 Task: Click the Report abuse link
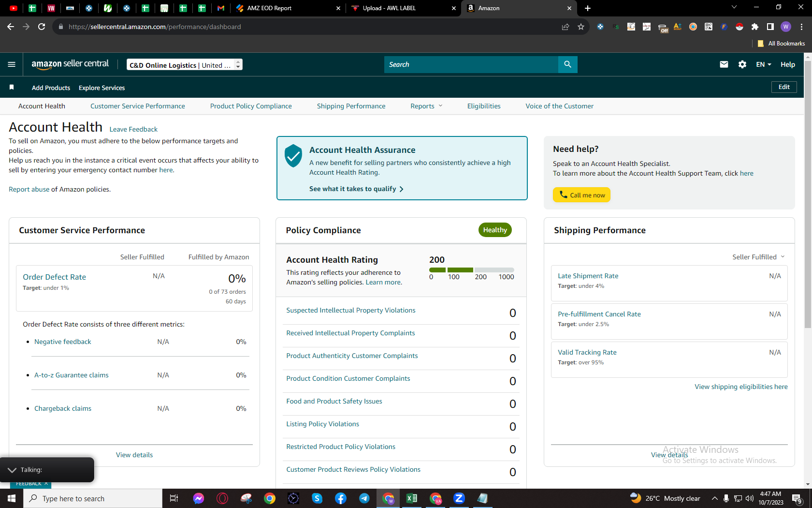tap(29, 189)
